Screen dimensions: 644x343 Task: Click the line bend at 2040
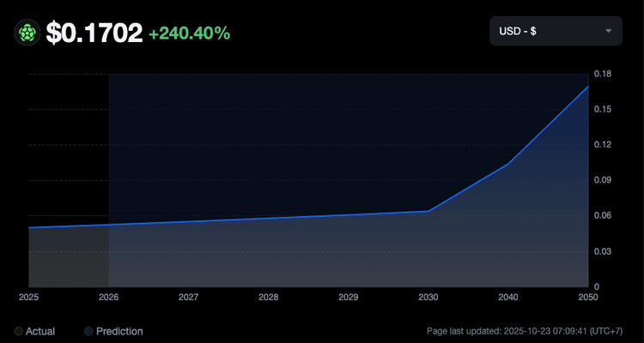click(x=508, y=164)
